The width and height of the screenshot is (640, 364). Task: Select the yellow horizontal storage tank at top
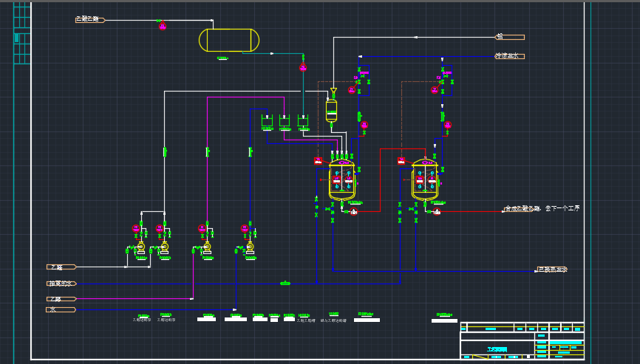(x=229, y=40)
